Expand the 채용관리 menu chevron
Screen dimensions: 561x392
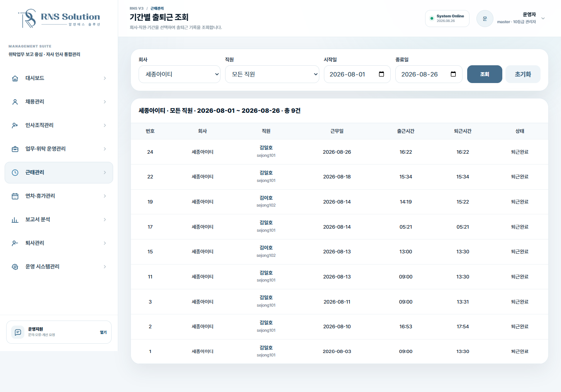[x=105, y=102]
